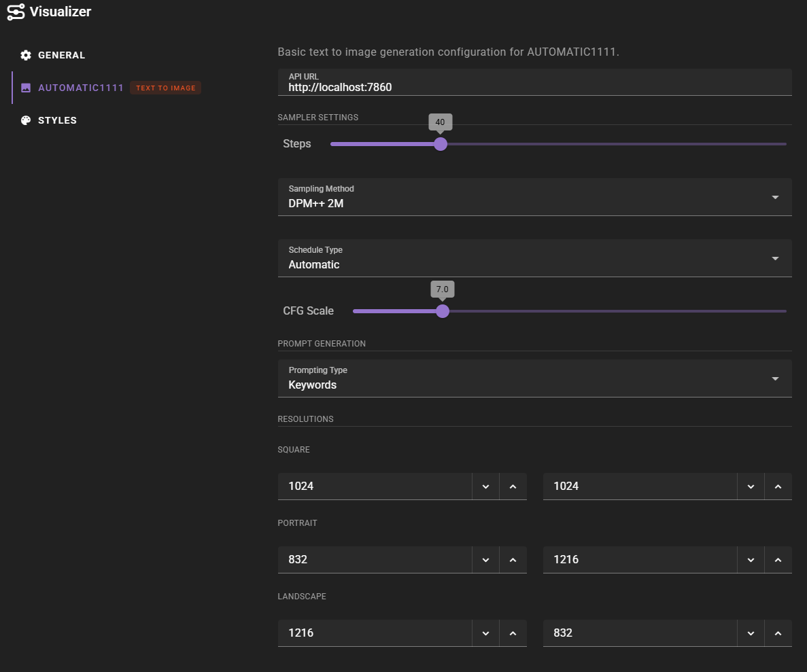
Task: Click the API URL input field
Action: [x=476, y=87]
